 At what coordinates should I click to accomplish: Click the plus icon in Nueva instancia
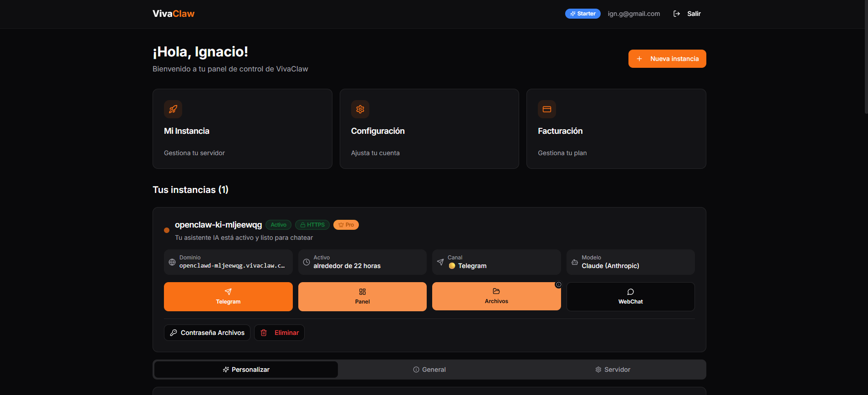click(x=639, y=59)
